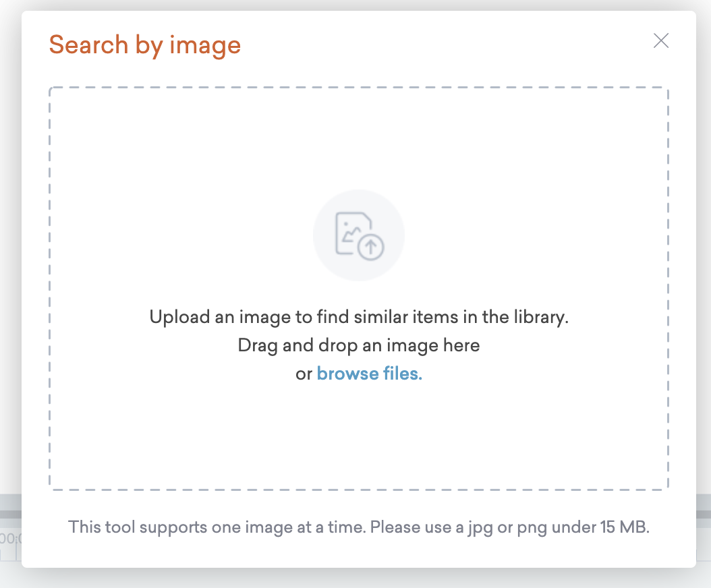Click the X icon to dismiss the dialog
Screen dimensions: 711x588
tap(661, 41)
